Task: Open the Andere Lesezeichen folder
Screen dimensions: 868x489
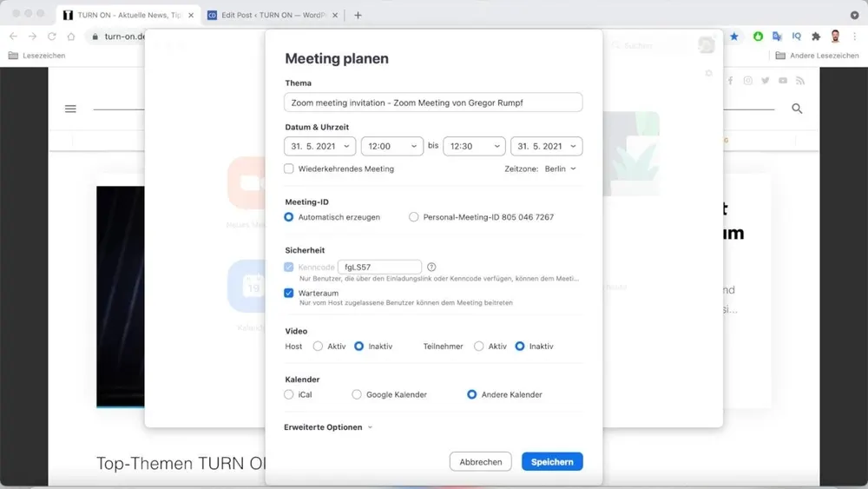Action: pyautogui.click(x=817, y=56)
